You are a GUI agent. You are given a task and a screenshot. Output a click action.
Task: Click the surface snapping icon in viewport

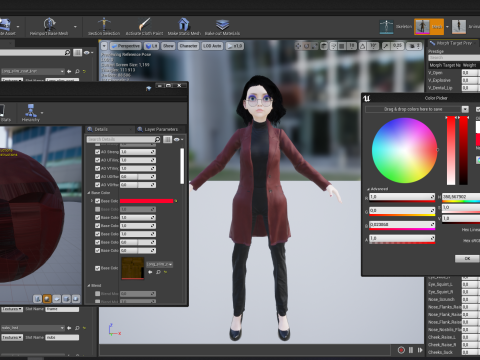[x=333, y=46]
